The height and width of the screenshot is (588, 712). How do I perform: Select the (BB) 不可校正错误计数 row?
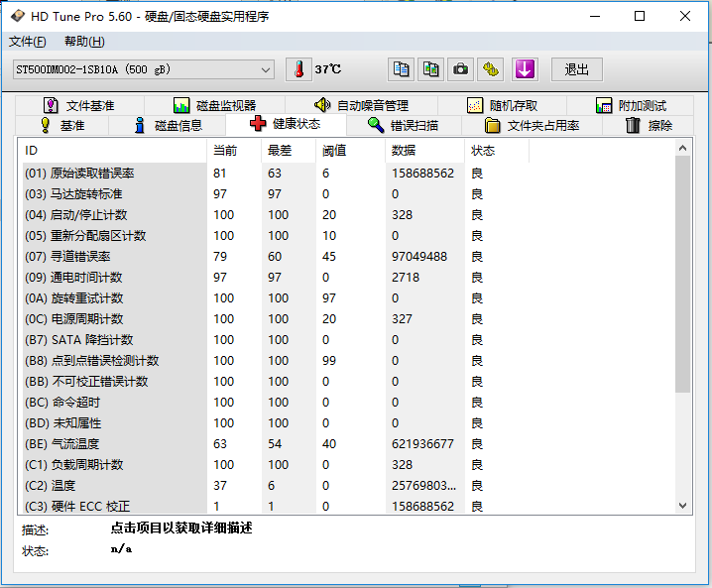coord(275,382)
